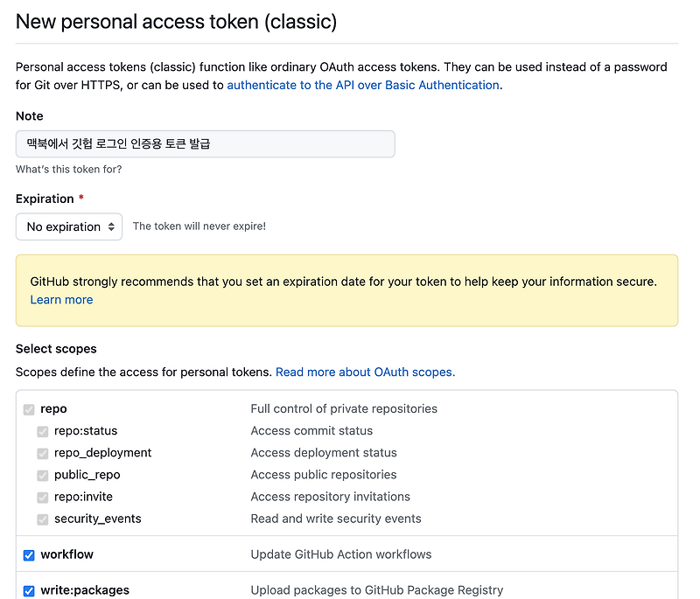Screen dimensions: 700x599
Task: Toggle the public_repo scope checkbox
Action: coord(42,475)
